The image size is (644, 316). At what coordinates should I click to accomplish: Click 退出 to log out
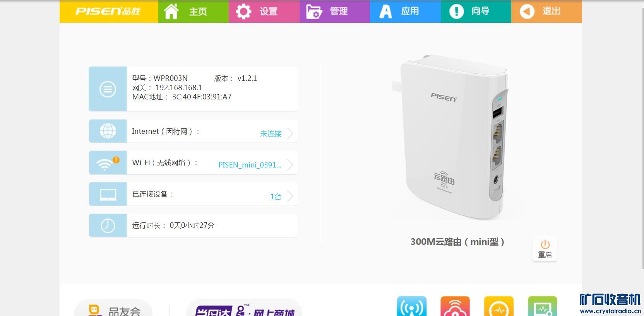[546, 11]
